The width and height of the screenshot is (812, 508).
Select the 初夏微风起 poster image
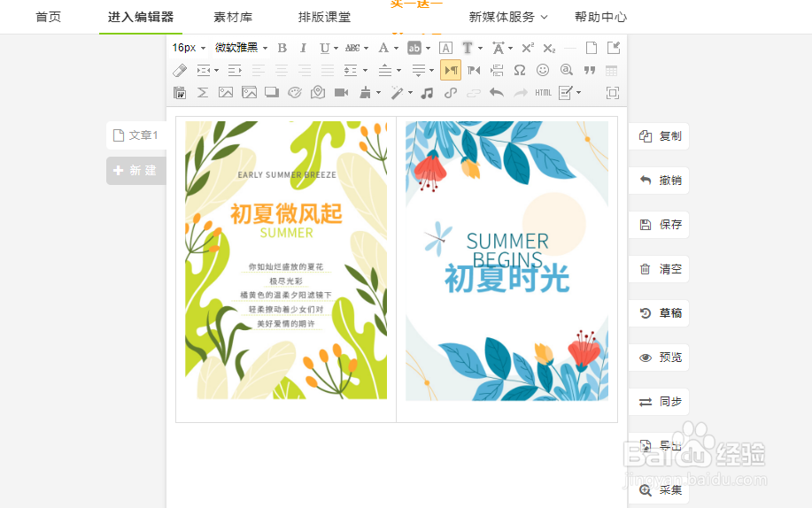(286, 260)
